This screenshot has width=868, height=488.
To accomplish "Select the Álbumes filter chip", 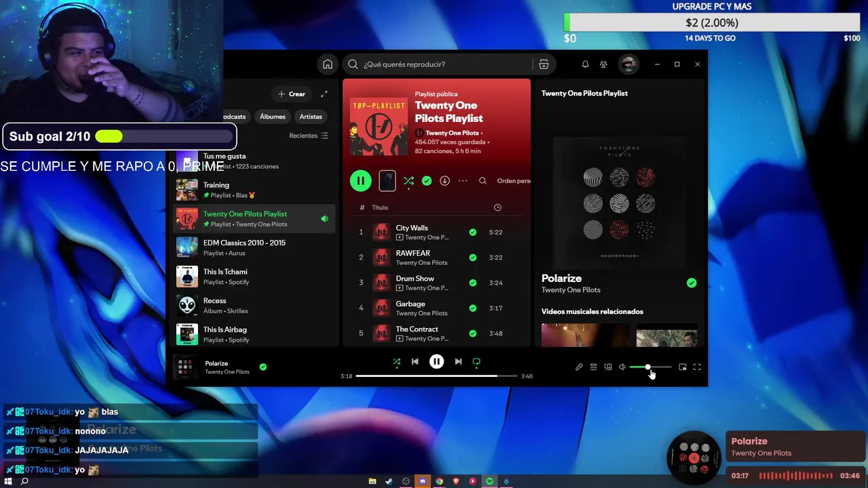I will tap(273, 117).
